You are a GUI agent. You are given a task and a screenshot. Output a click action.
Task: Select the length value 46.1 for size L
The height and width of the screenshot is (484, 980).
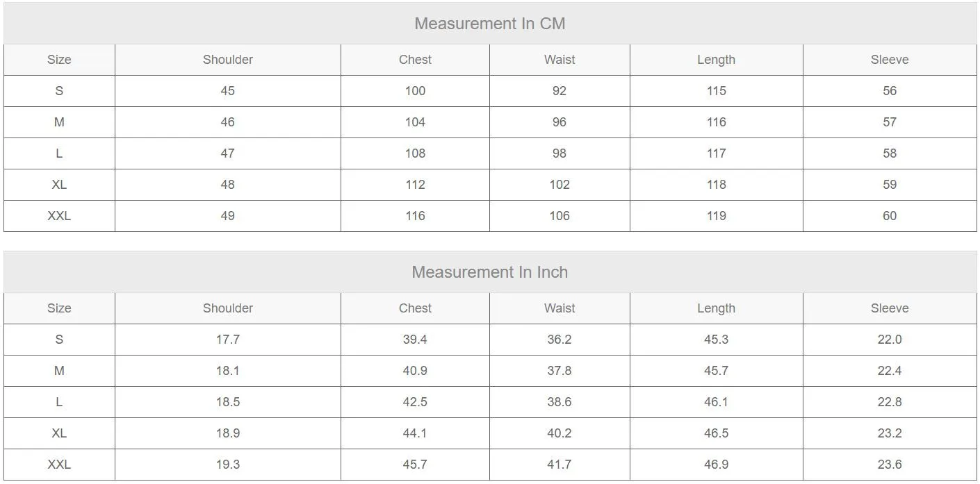click(x=716, y=402)
